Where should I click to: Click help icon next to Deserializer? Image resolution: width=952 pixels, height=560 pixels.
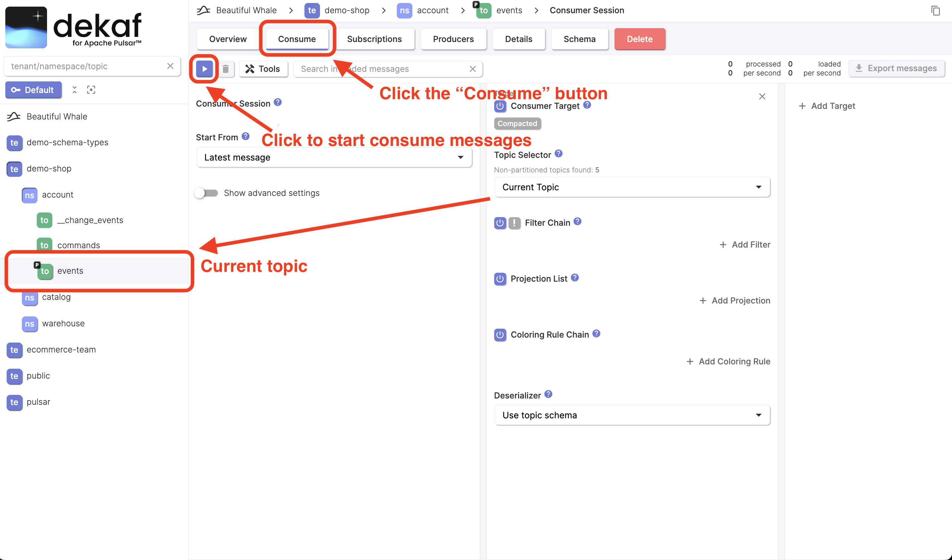tap(548, 394)
